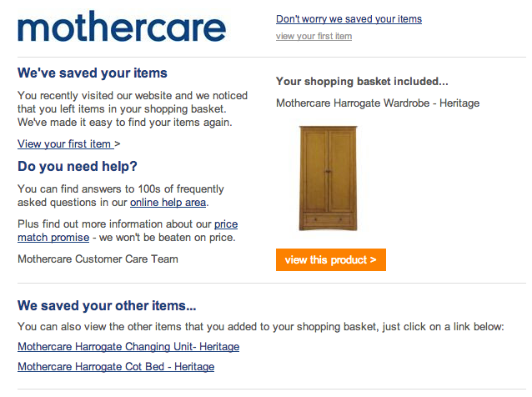532x397 pixels.
Task: Open the 'online help area' link
Action: point(168,203)
